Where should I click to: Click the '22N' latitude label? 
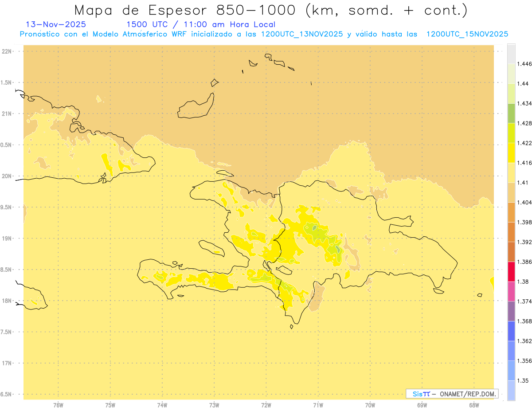(7, 51)
